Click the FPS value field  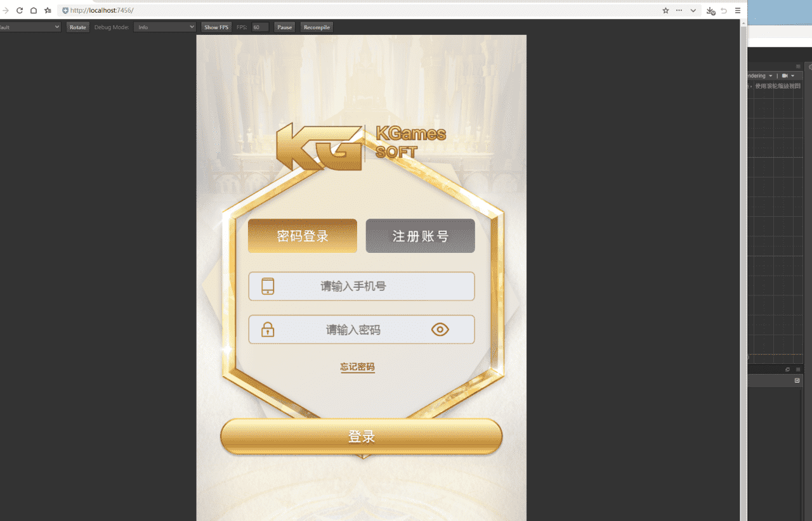pyautogui.click(x=260, y=27)
